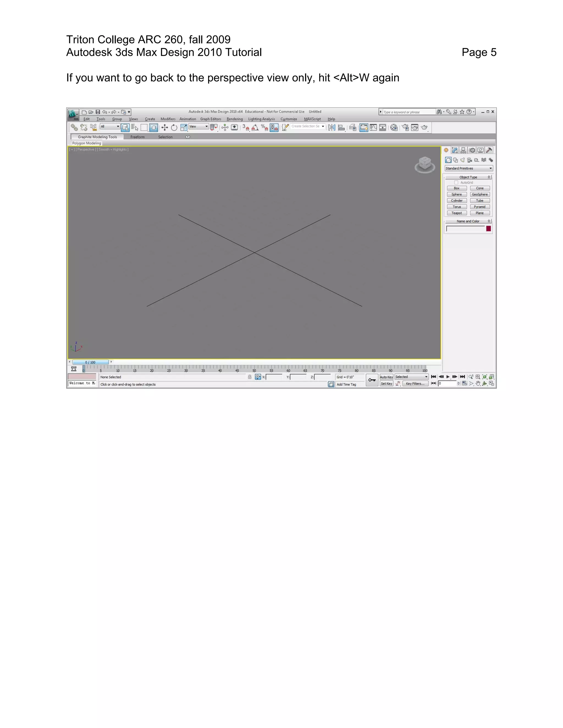Click the ViewCube in the viewport
The width and height of the screenshot is (563, 728).
(x=425, y=165)
